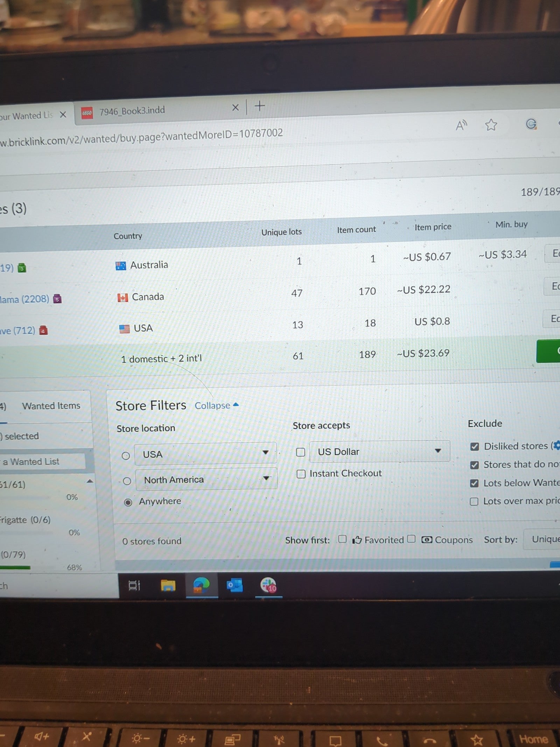Close the 7946_Book3.indd tab

(236, 108)
